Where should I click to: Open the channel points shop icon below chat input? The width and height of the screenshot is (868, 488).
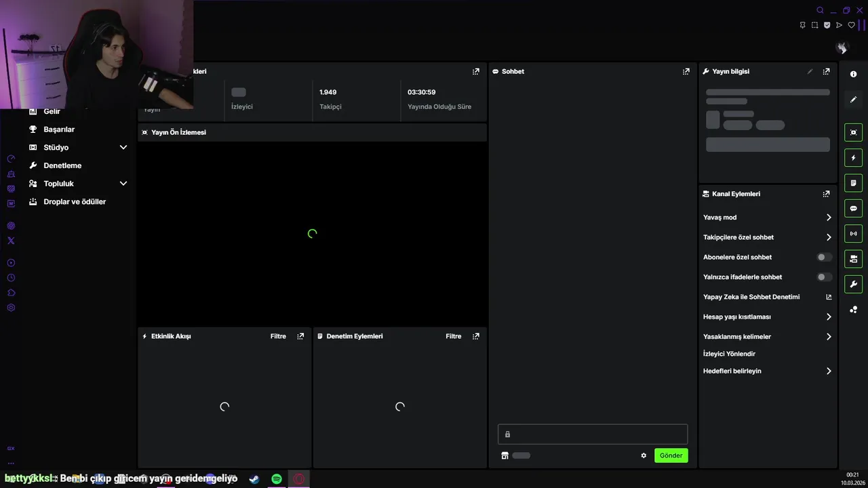tap(505, 455)
